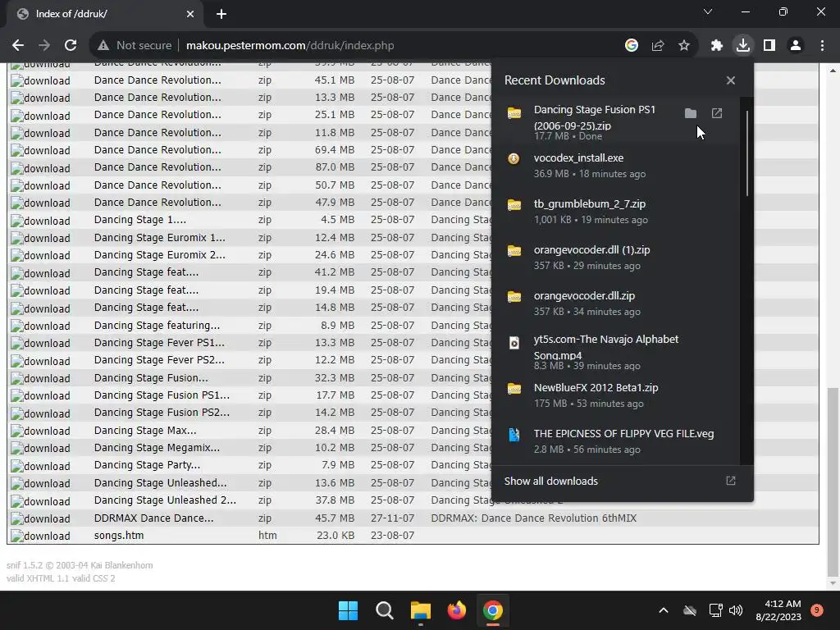
Task: Open orangevocoder.dll.zip download entry
Action: pyautogui.click(x=616, y=304)
